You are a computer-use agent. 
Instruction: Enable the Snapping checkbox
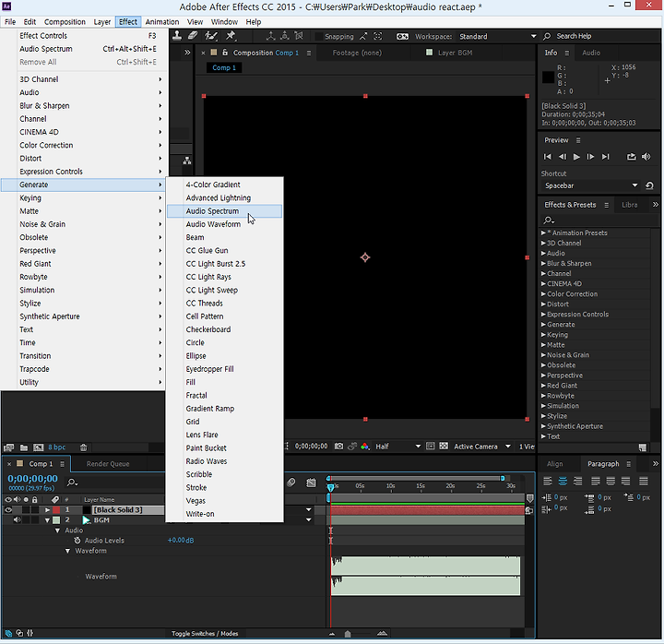click(319, 36)
